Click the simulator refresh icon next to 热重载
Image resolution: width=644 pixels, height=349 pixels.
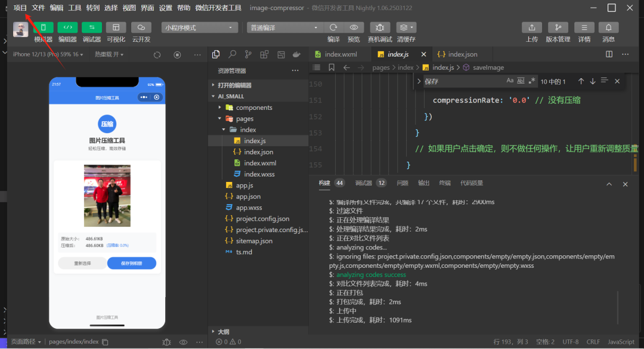(157, 55)
